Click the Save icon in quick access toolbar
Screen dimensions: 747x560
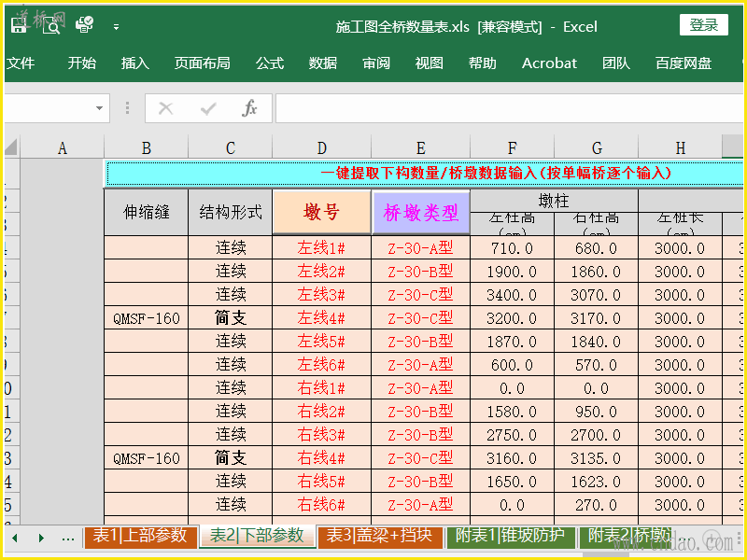pyautogui.click(x=20, y=26)
